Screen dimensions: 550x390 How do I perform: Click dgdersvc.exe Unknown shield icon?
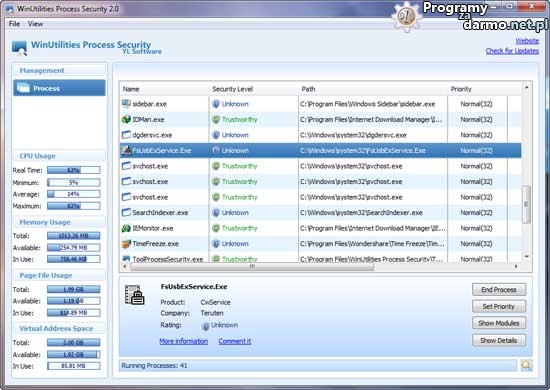(x=216, y=135)
